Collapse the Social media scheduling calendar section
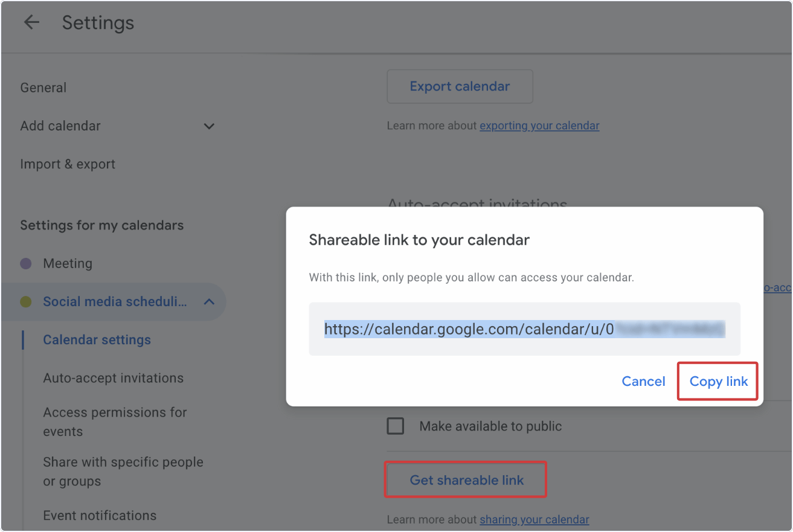Image resolution: width=793 pixels, height=532 pixels. click(x=209, y=301)
